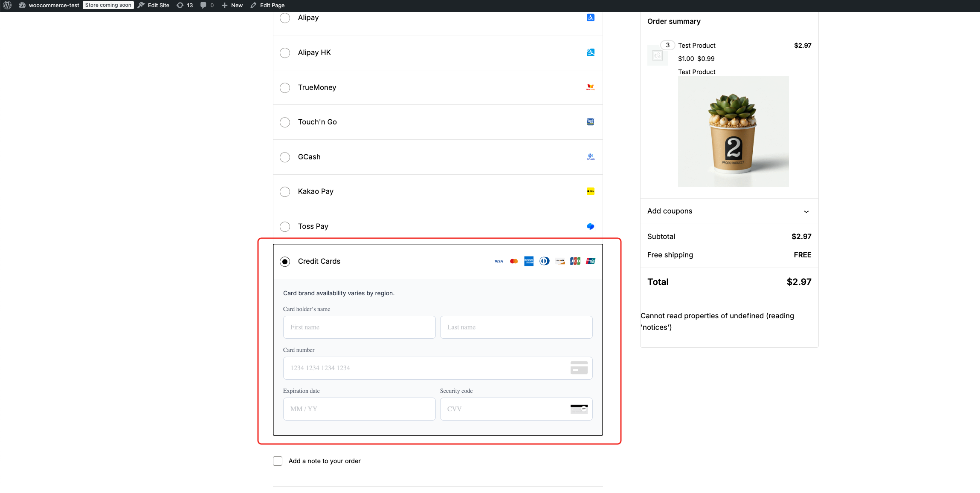Select the Kakao Pay payment option

coord(285,192)
